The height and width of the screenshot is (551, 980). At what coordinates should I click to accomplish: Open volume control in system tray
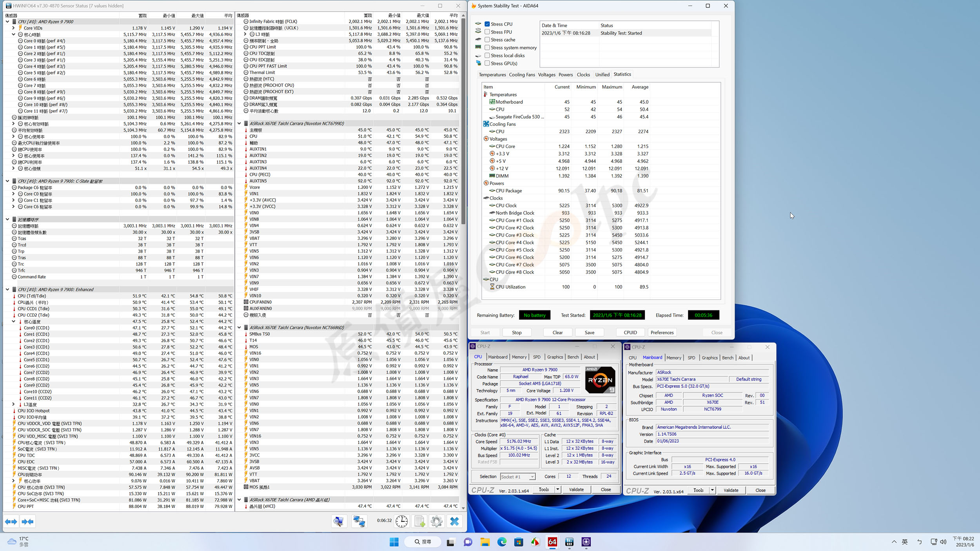943,542
